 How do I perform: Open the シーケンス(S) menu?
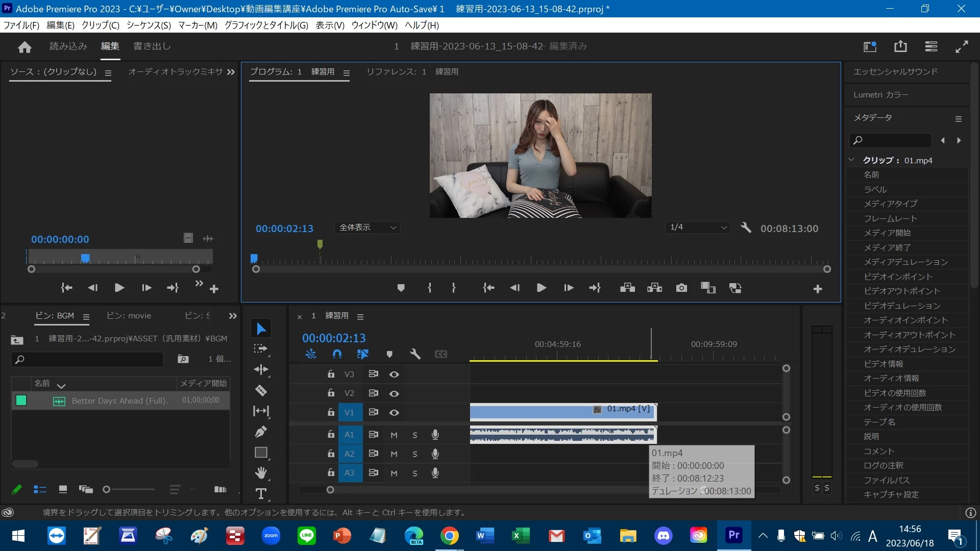point(149,26)
